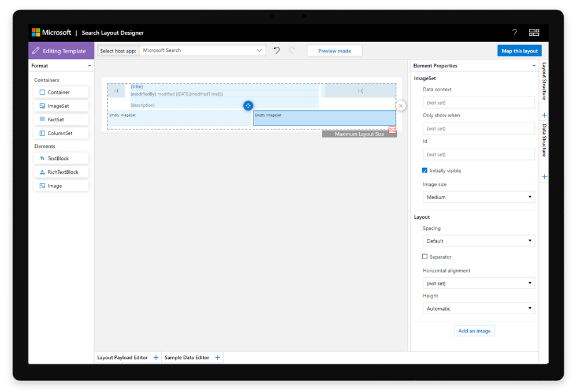This screenshot has width=577, height=392.
Task: Add a RichTextBlock from Format panel
Action: pos(61,172)
